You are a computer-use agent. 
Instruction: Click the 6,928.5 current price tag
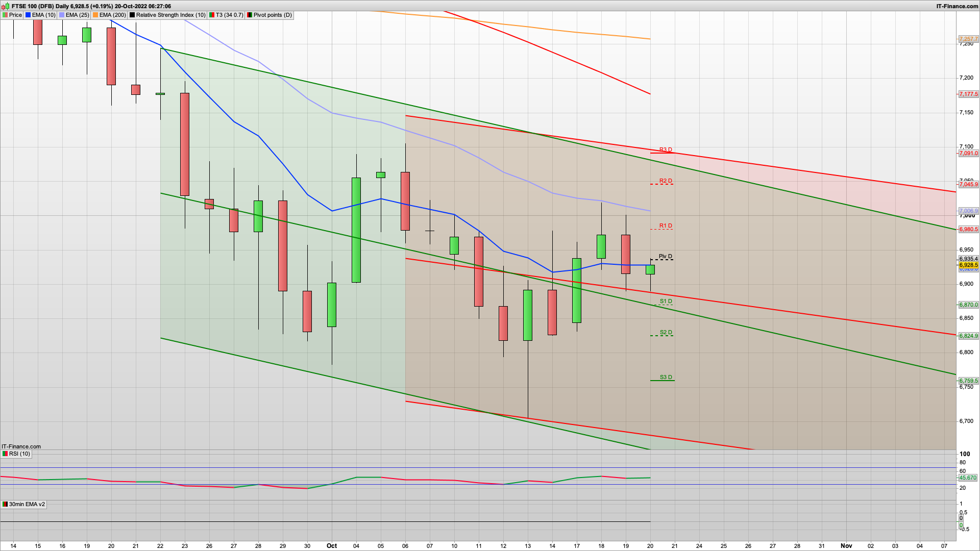(x=968, y=265)
